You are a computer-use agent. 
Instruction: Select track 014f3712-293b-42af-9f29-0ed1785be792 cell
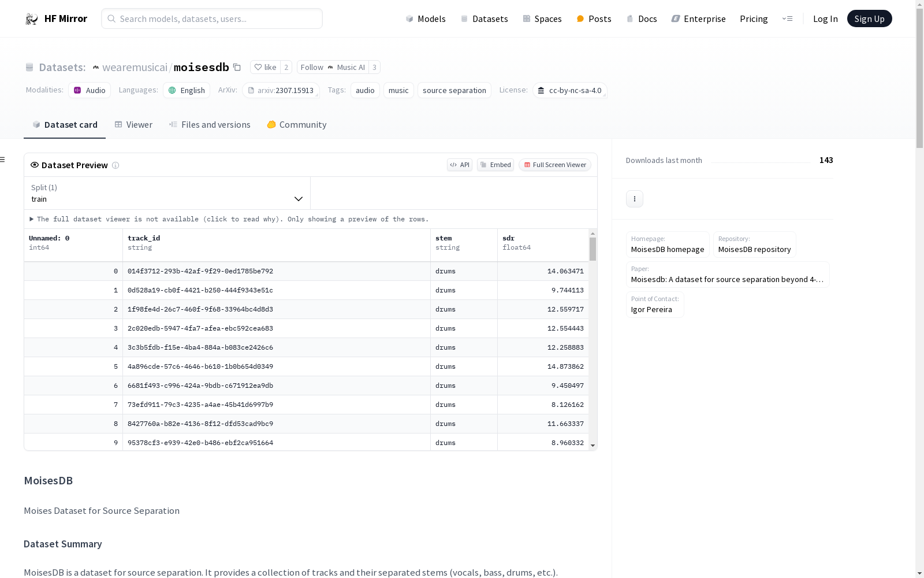276,271
